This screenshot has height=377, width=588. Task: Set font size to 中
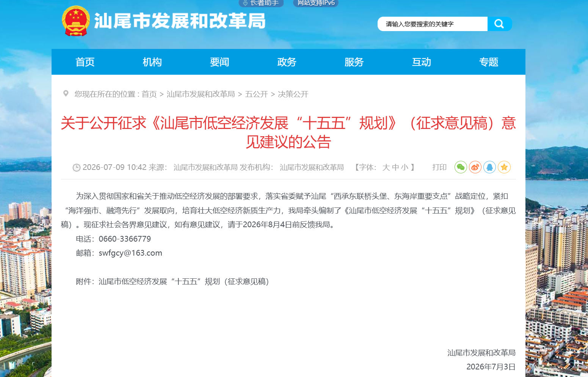tap(395, 167)
